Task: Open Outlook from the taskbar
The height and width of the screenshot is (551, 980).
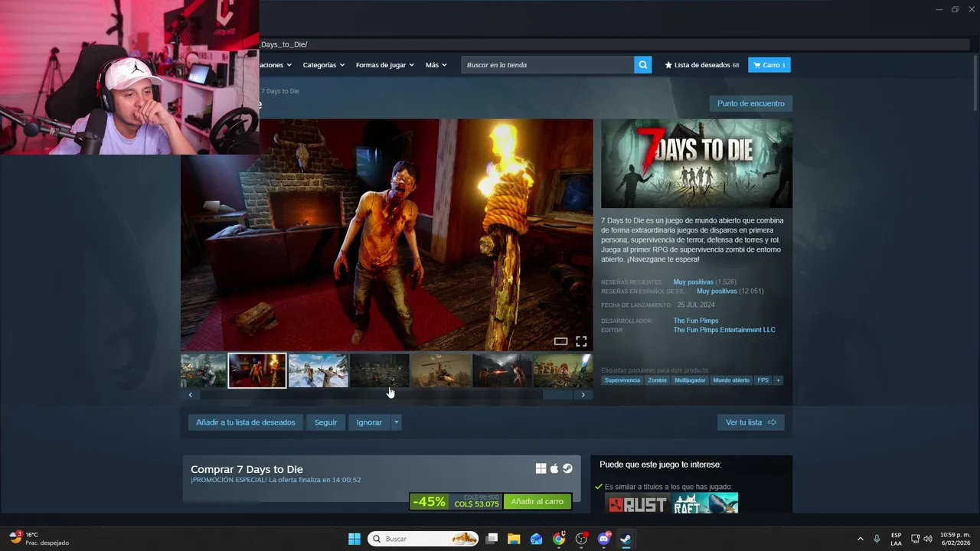Action: pos(537,539)
